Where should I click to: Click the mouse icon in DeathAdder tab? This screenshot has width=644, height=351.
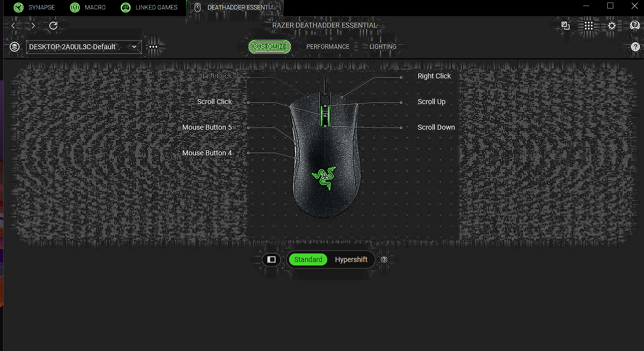(198, 8)
